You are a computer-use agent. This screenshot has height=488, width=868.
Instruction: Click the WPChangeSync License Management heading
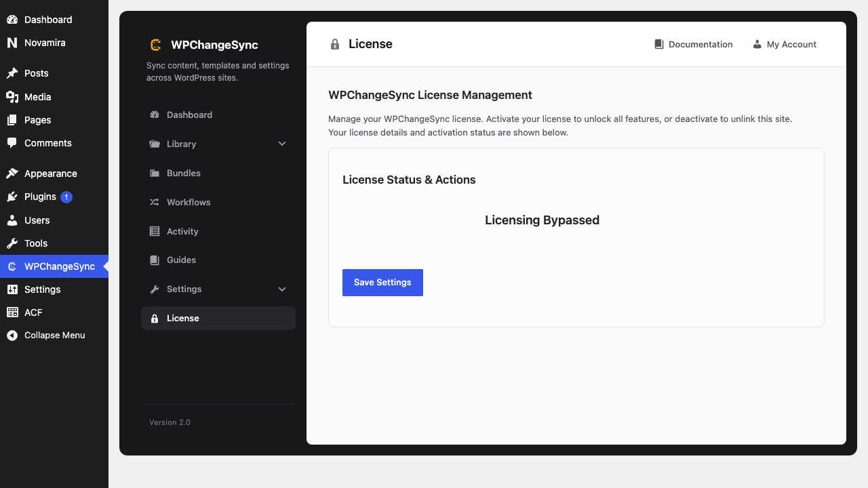coord(430,95)
